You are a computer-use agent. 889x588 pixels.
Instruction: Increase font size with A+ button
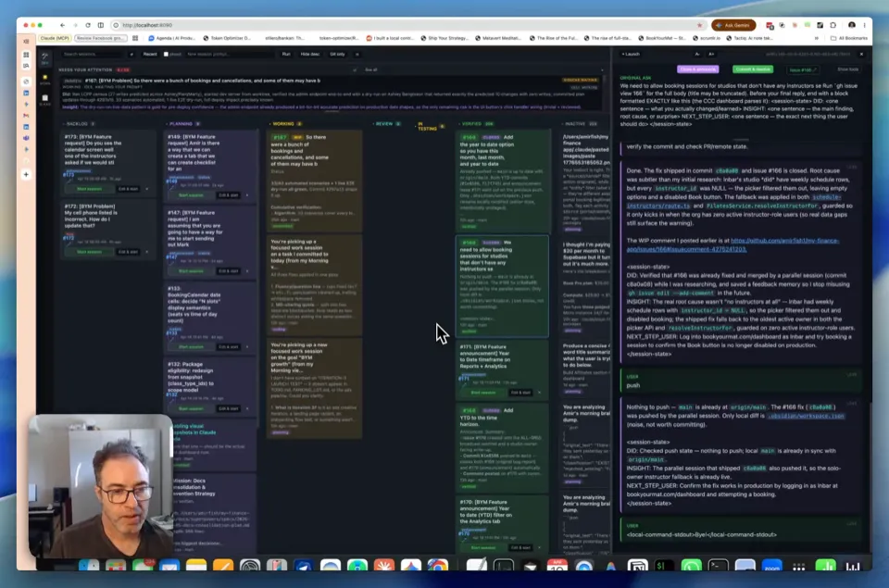(711, 54)
